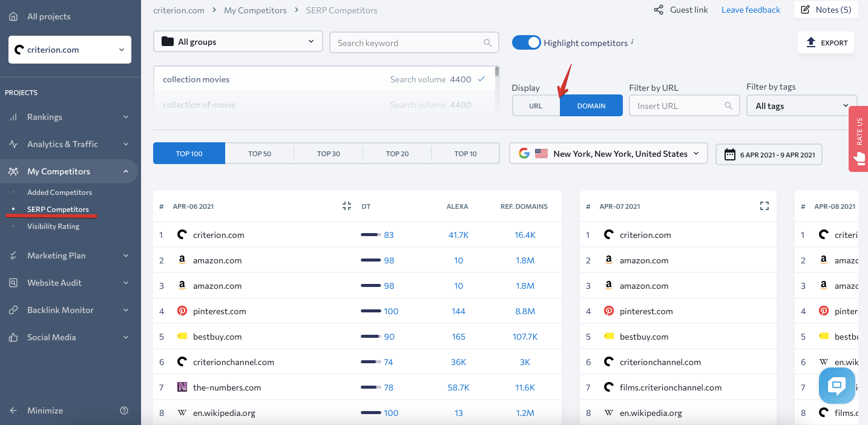Click the info icon beside Highlight competitors
868x425 pixels.
coord(632,42)
